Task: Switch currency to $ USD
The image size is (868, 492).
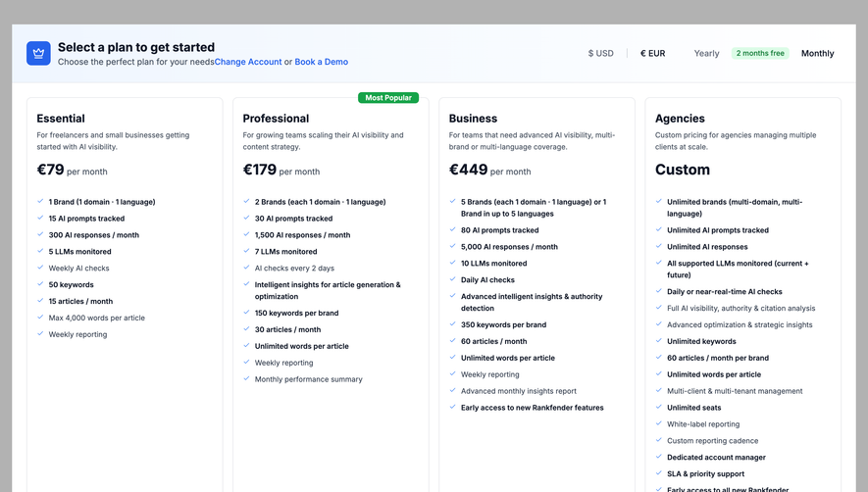Action: [600, 53]
